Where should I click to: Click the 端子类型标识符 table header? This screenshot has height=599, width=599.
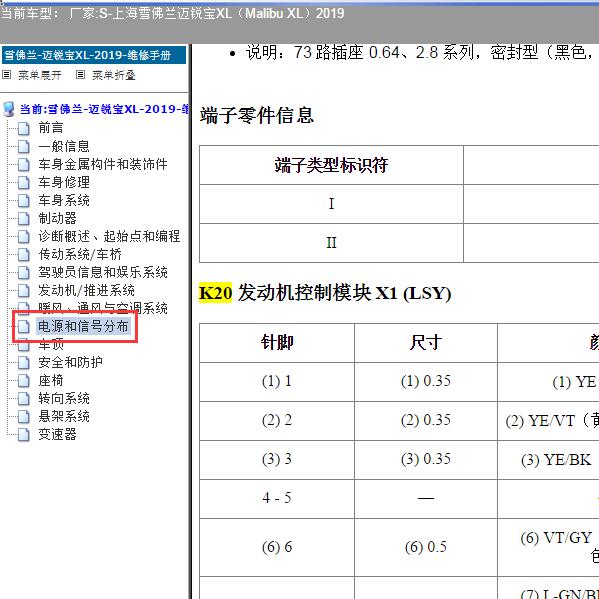coord(331,165)
